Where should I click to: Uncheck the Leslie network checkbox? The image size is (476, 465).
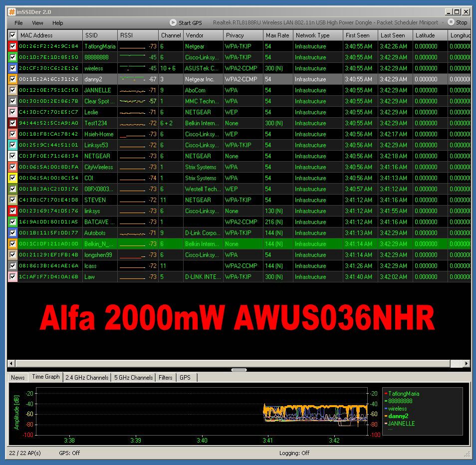point(12,112)
